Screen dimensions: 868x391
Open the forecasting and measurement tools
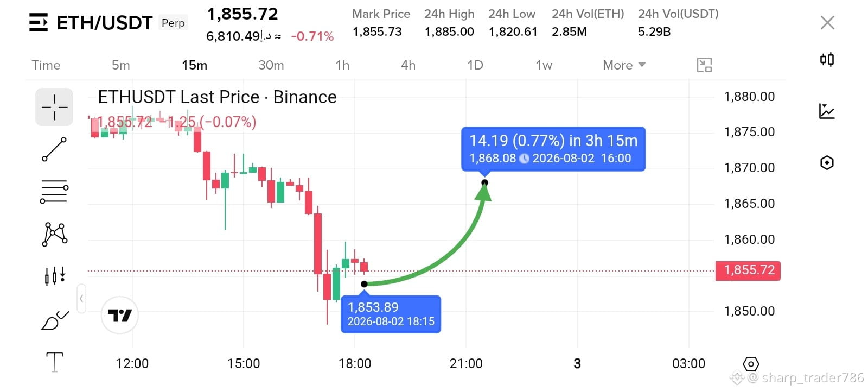pos(54,276)
